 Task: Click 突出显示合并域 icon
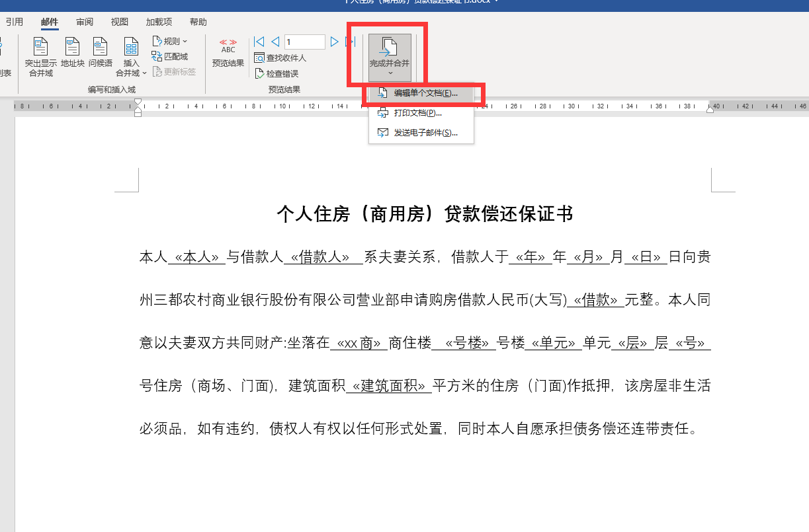pos(41,57)
